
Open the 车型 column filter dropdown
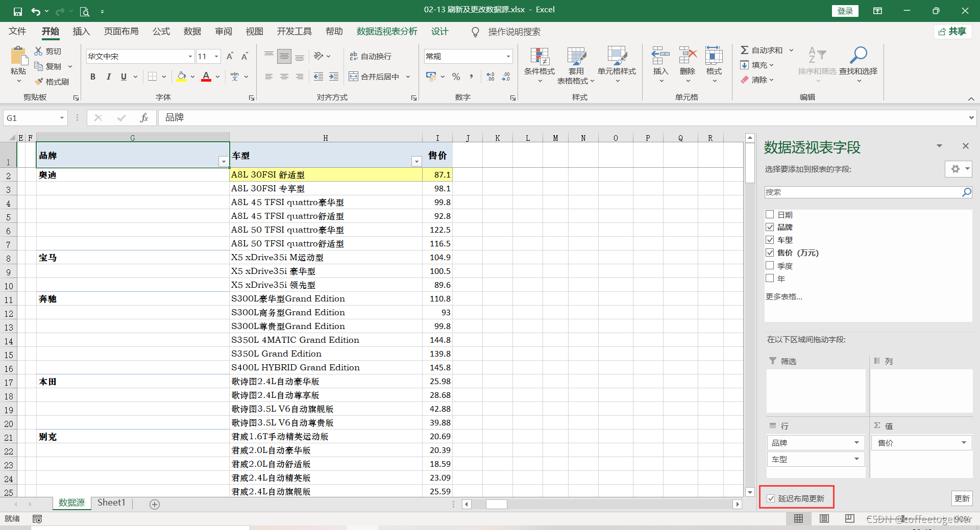pyautogui.click(x=416, y=161)
